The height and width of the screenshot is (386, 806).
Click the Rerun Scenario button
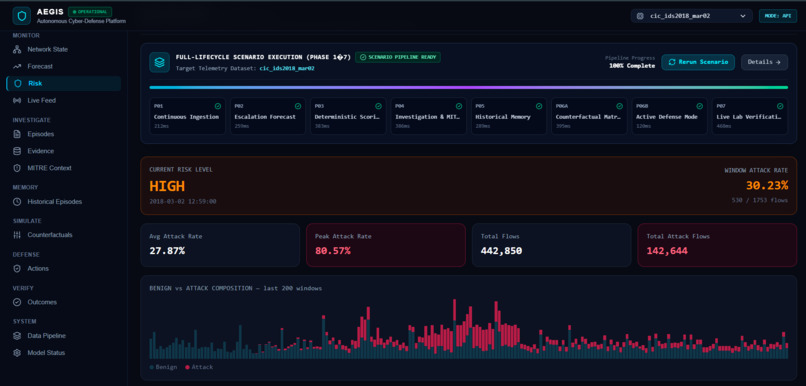click(698, 62)
